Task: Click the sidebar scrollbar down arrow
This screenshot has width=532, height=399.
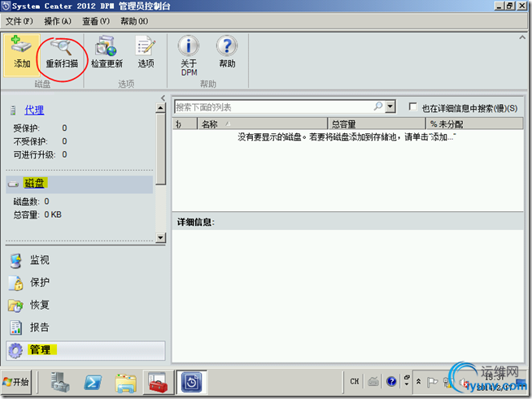Action: tap(160, 237)
